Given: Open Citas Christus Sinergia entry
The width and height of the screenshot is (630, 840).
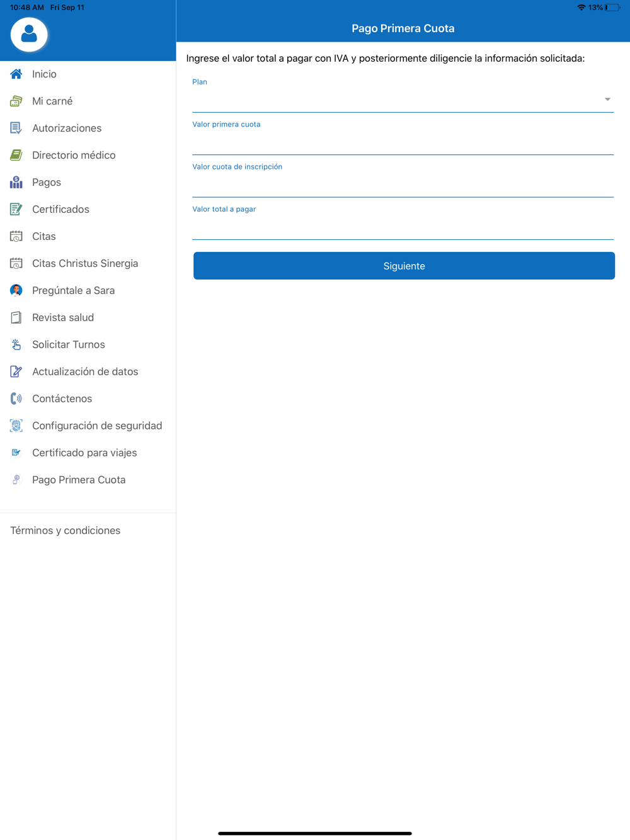Looking at the screenshot, I should (88, 263).
